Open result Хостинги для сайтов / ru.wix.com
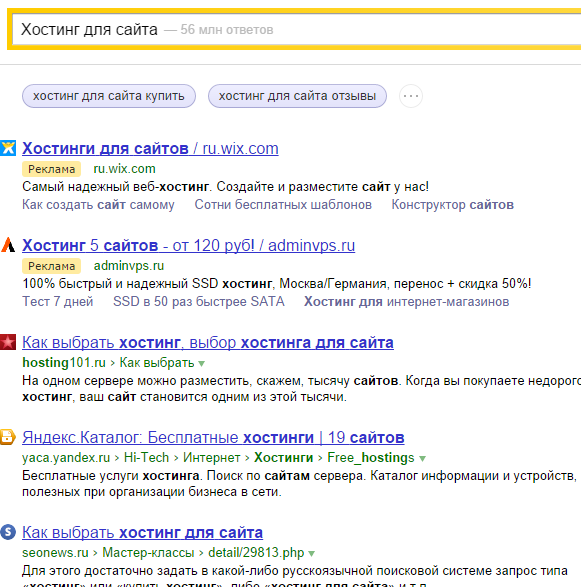Viewport: 581px width, 587px height. (x=150, y=149)
